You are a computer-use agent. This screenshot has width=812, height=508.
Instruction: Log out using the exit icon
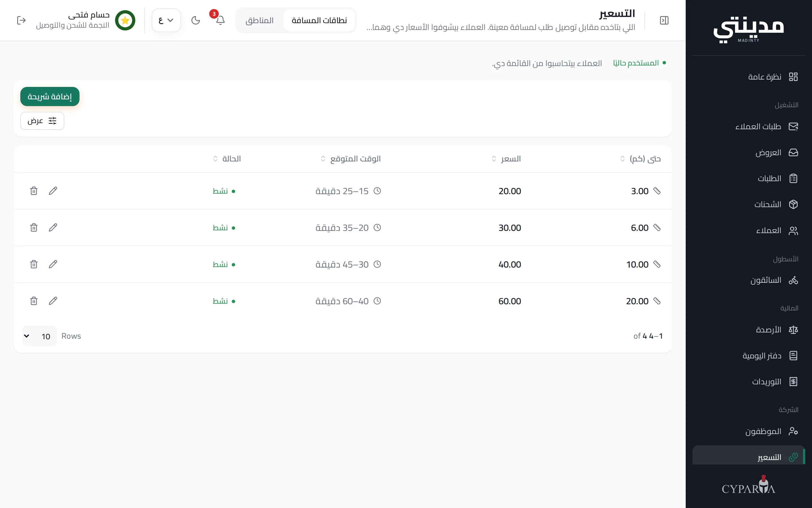tap(21, 21)
